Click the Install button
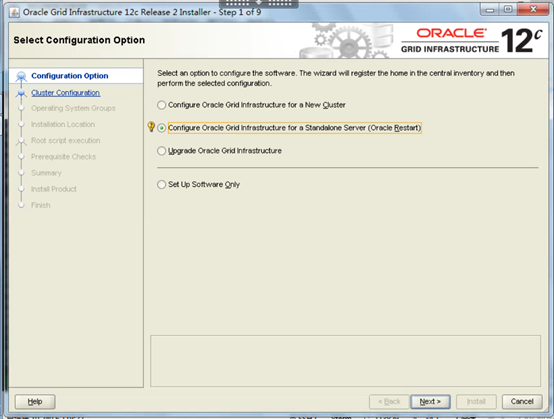 [476, 402]
